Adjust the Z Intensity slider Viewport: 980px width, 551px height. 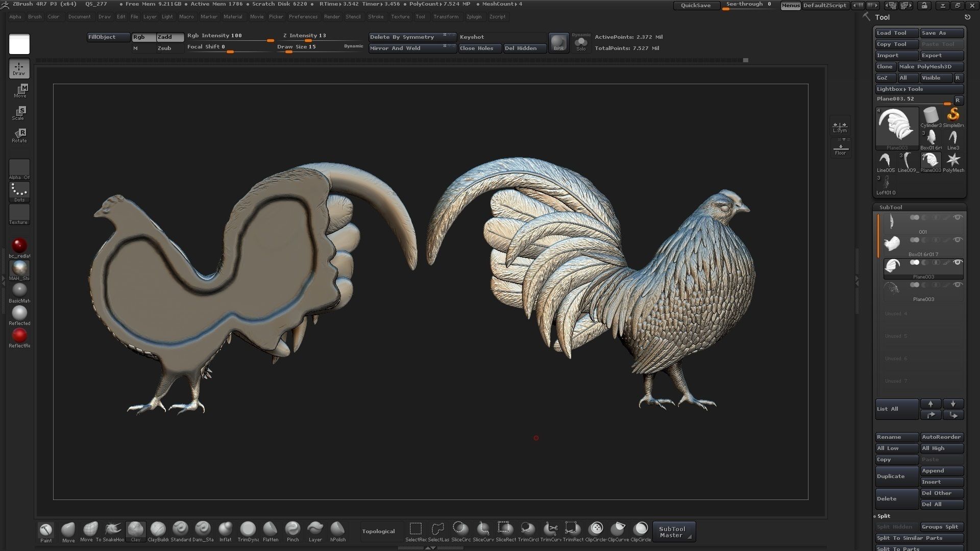[x=319, y=37]
